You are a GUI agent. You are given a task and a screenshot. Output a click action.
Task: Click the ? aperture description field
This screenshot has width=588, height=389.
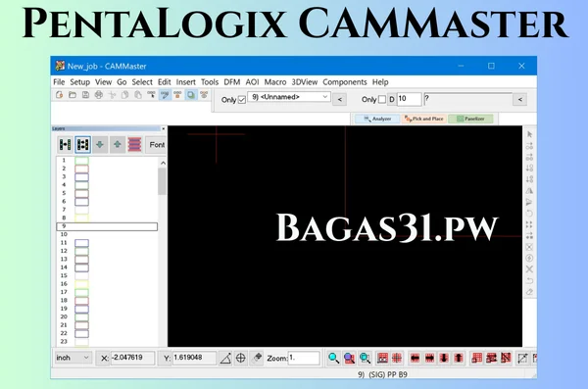[x=467, y=99]
